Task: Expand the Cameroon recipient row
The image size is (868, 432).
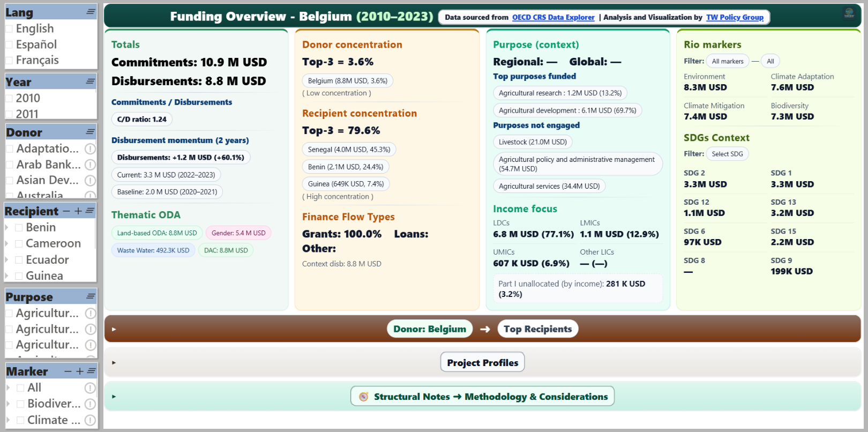Action: click(x=7, y=243)
